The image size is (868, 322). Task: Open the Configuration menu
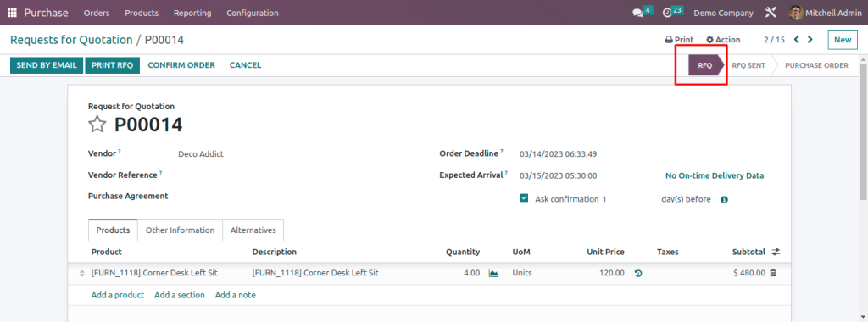pos(253,13)
